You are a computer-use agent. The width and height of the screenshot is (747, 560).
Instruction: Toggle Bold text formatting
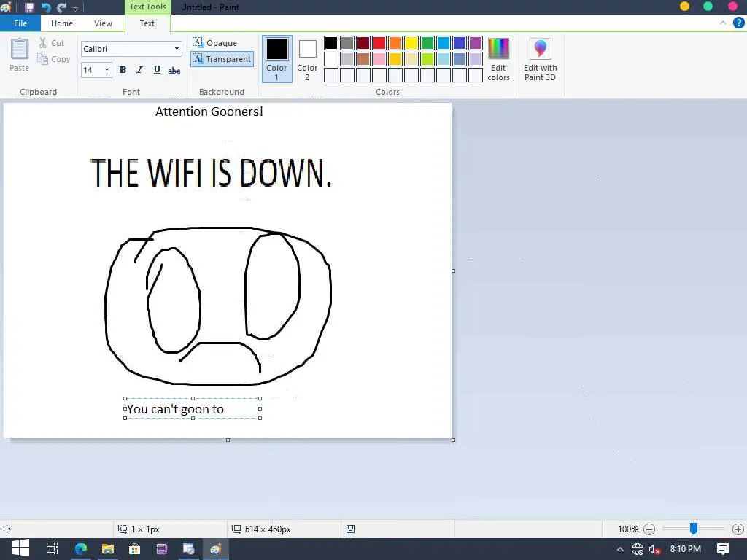[x=123, y=70]
